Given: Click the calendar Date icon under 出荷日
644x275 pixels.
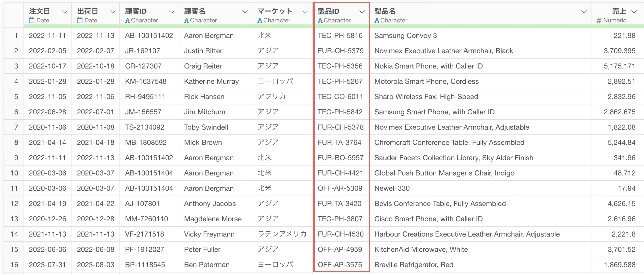Looking at the screenshot, I should click(79, 20).
